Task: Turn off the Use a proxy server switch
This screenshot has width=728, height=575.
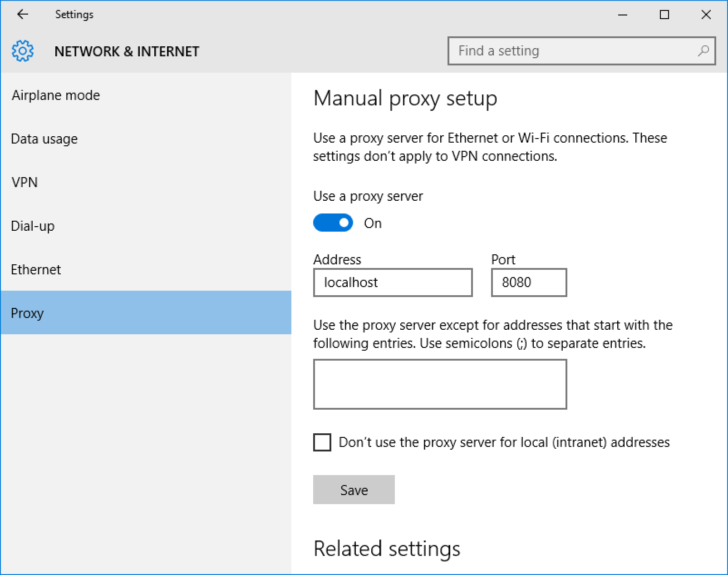Action: pyautogui.click(x=333, y=223)
